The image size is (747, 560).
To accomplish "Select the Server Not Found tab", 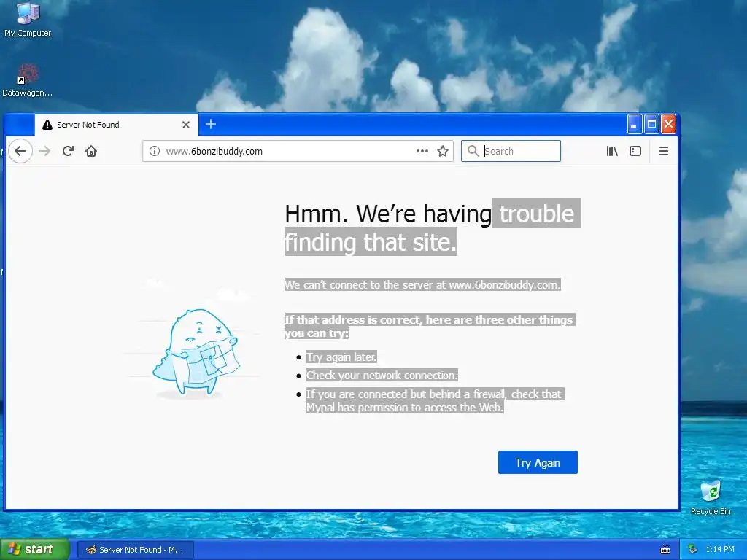I will (117, 125).
